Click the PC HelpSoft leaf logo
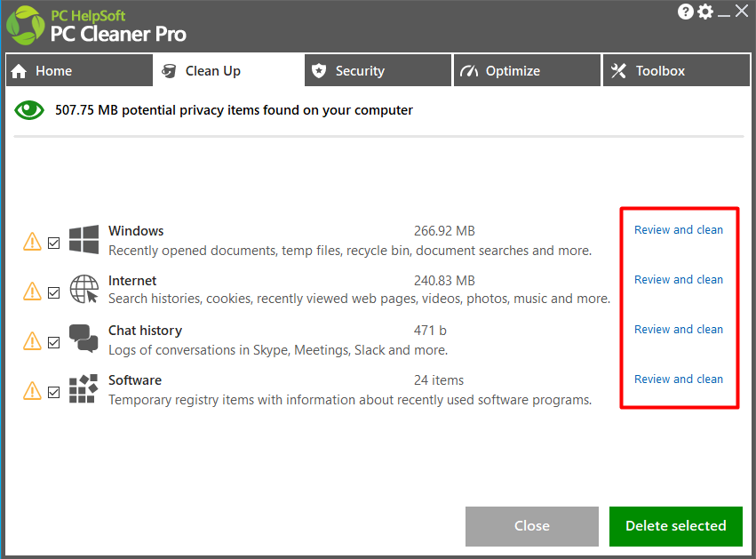 [25, 25]
